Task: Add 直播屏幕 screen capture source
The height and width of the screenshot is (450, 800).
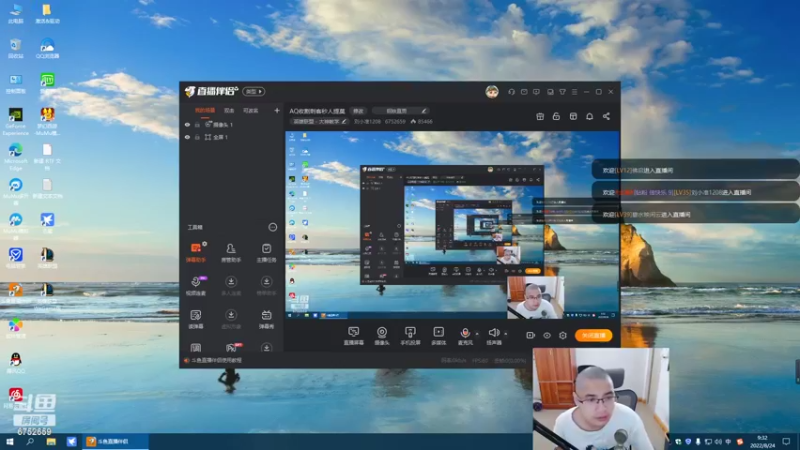Action: click(354, 336)
